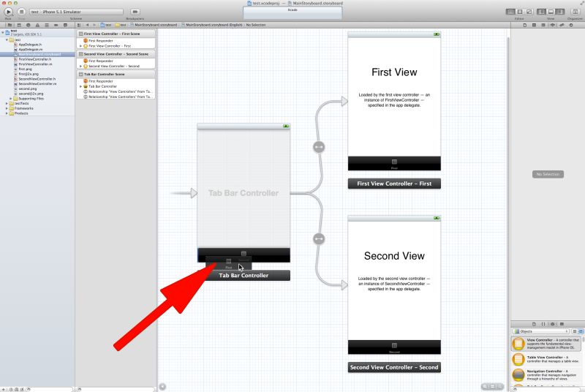585x392 pixels.
Task: Open the Size inspector
Action: [x=562, y=25]
